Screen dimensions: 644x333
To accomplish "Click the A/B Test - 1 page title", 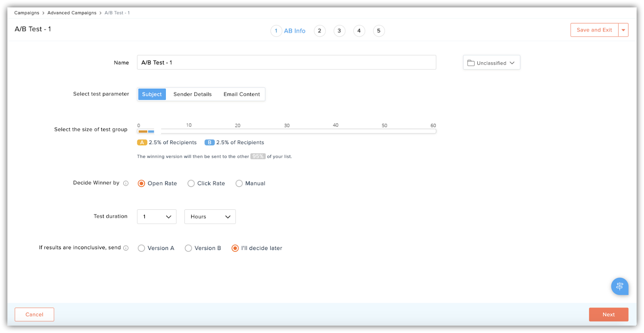I will [33, 29].
